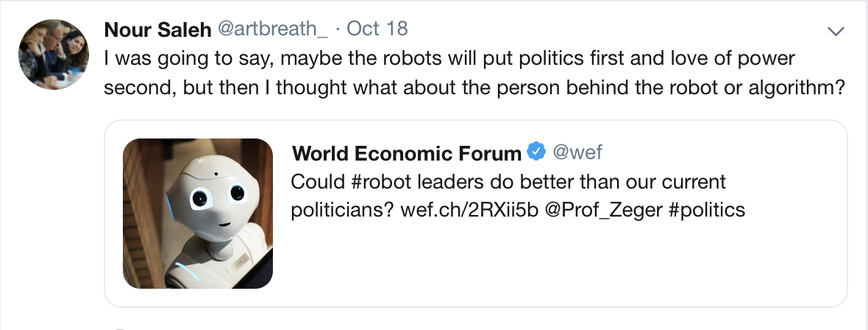The height and width of the screenshot is (330, 868).
Task: Open the Oct 18 timestamp link
Action: (377, 29)
